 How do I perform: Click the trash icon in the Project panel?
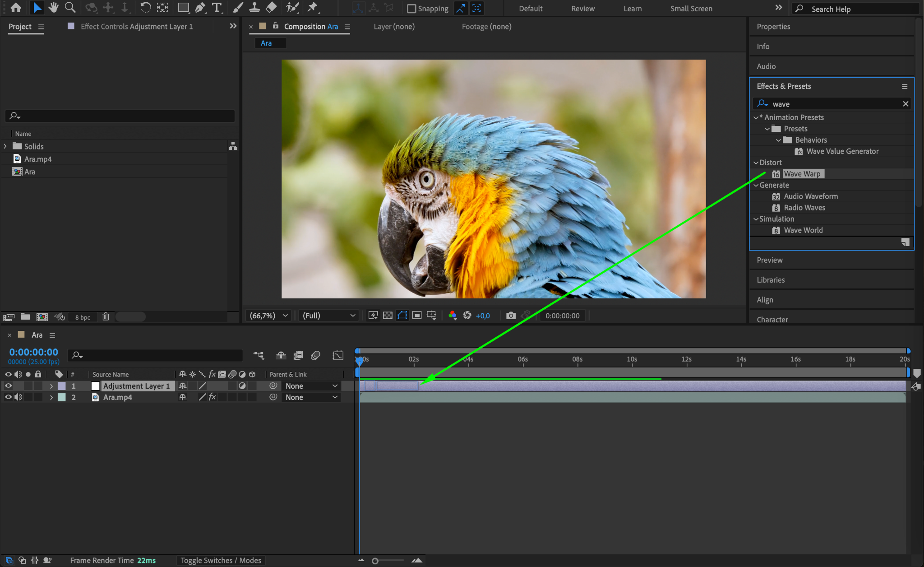pyautogui.click(x=106, y=317)
